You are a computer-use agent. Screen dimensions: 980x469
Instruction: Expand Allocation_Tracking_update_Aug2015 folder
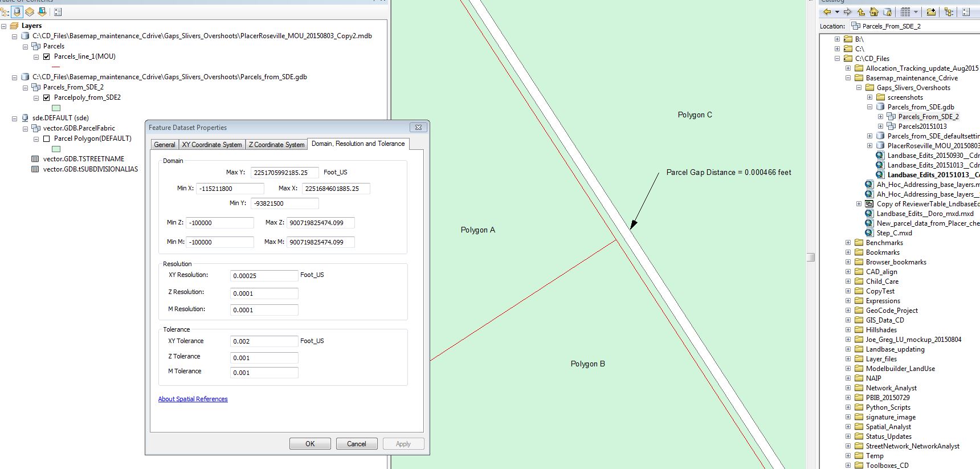tap(848, 68)
